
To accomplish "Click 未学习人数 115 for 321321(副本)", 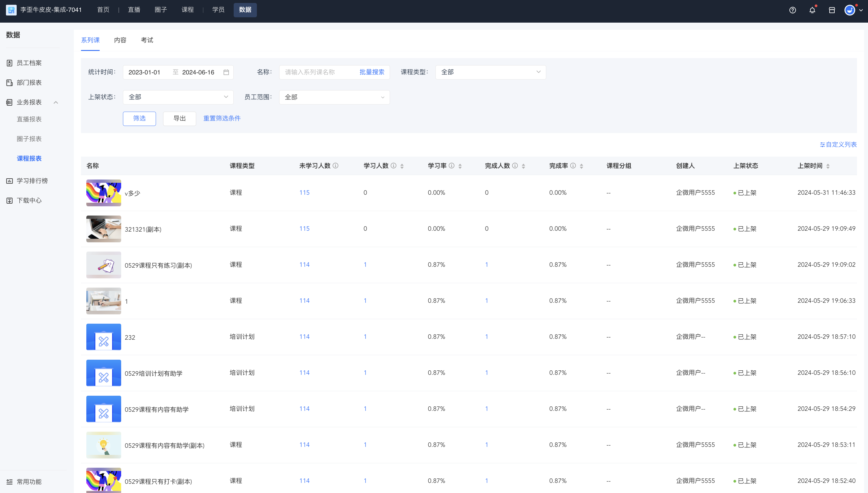I will click(x=304, y=229).
